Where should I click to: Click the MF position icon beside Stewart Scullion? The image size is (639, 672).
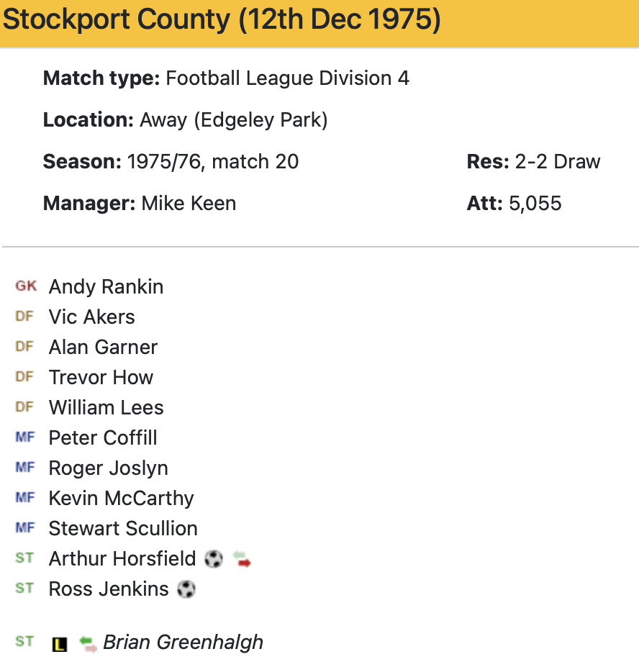[x=24, y=528]
